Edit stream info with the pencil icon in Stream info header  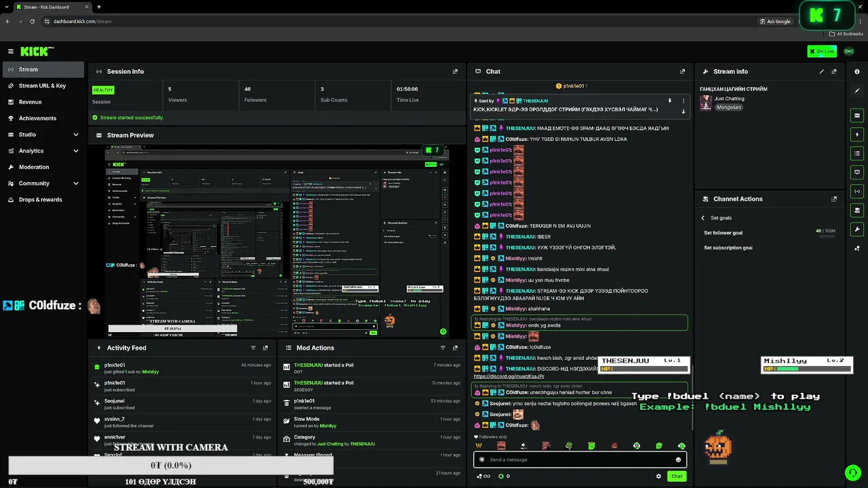tap(822, 71)
